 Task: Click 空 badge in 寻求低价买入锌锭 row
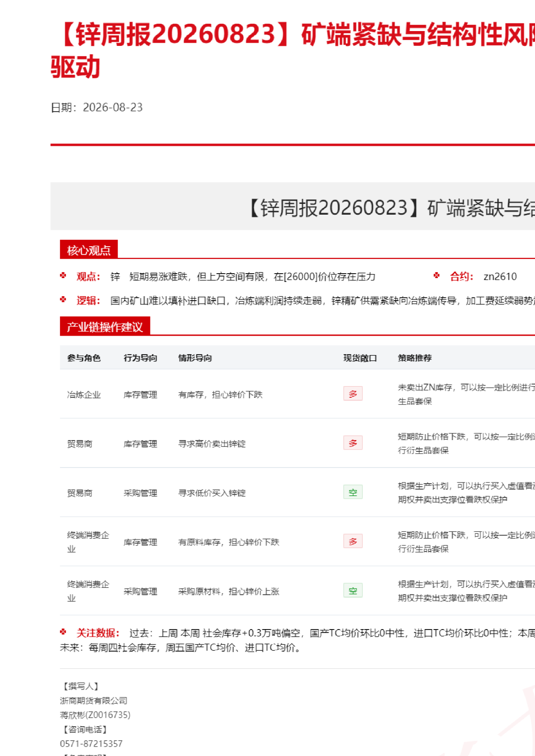point(353,492)
